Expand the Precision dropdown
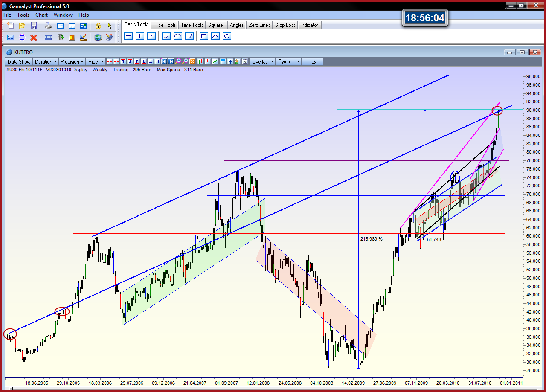Image resolution: width=546 pixels, height=392 pixels. click(x=72, y=62)
